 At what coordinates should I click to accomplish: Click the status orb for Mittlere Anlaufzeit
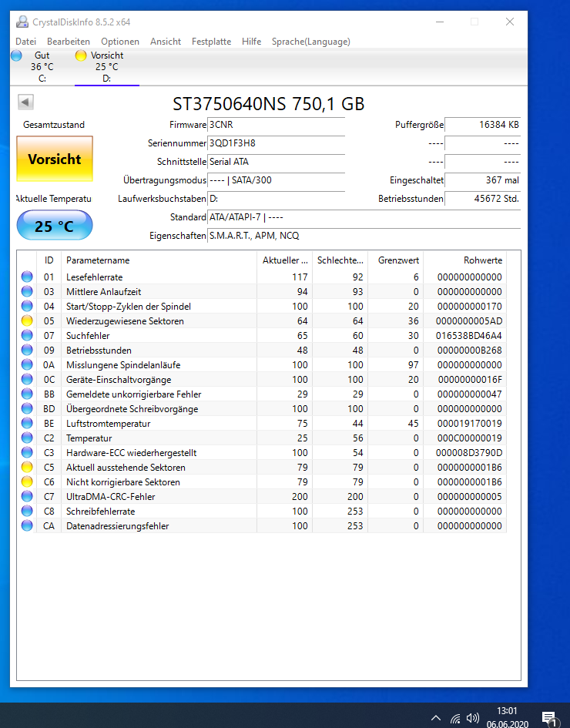click(x=27, y=291)
